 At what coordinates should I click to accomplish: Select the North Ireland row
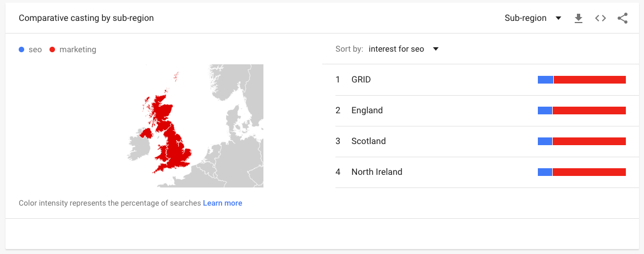481,172
